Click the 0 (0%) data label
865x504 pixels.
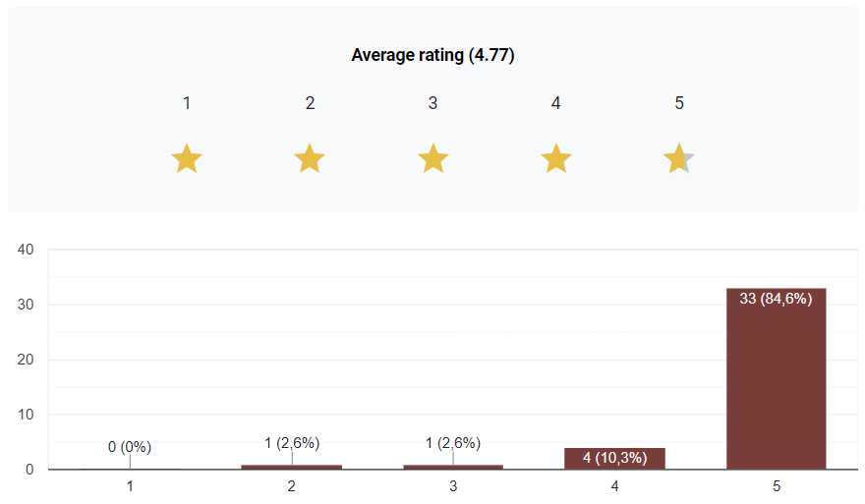tap(130, 447)
